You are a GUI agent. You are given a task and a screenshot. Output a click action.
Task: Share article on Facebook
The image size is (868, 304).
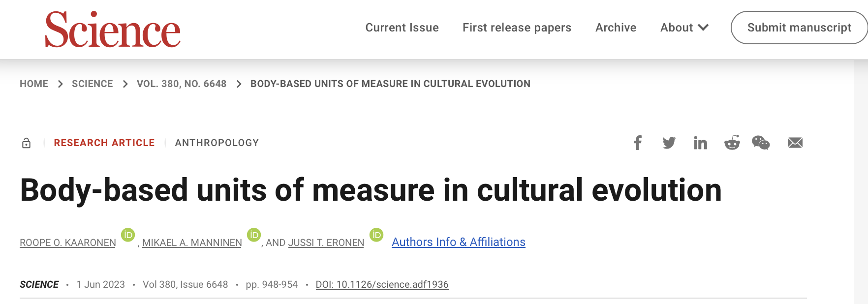click(x=638, y=143)
